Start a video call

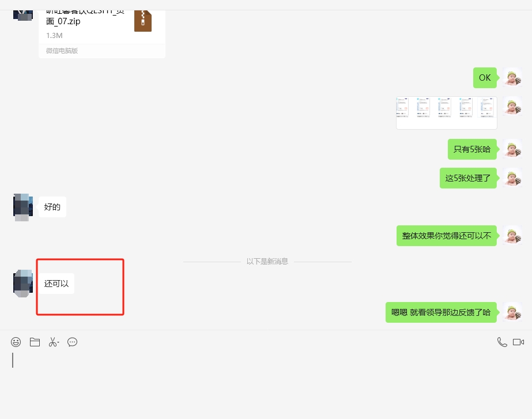pyautogui.click(x=518, y=342)
